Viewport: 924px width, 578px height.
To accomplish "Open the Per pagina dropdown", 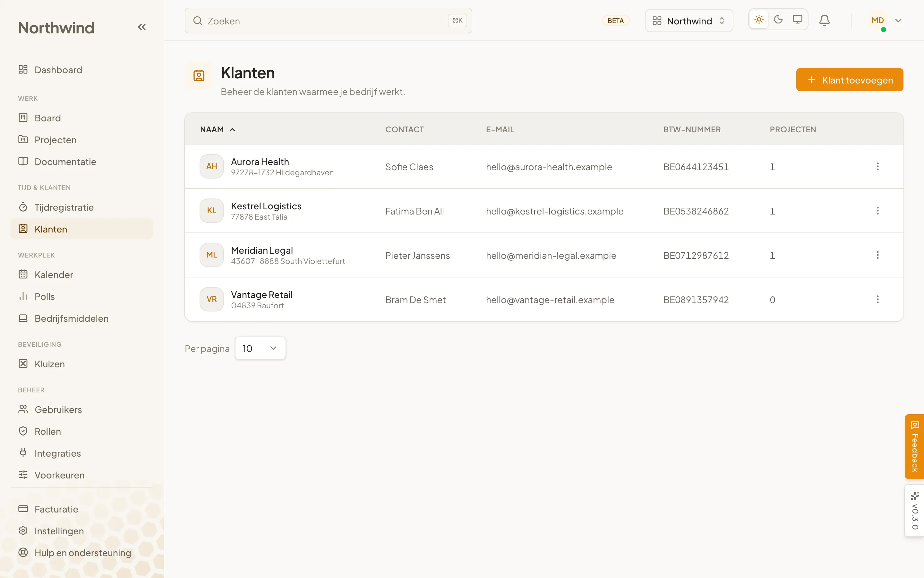I will coord(260,348).
